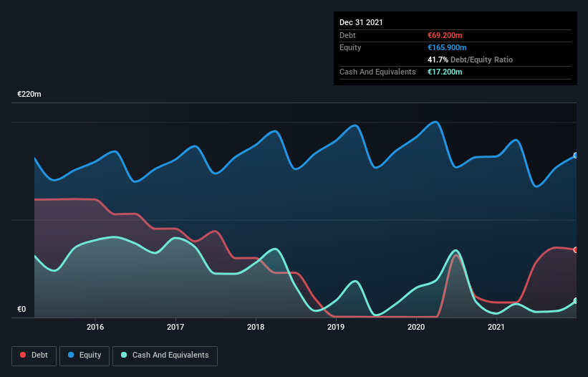Click the €17.200m cash value
Viewport: 588px width, 377px height.
pyautogui.click(x=445, y=72)
